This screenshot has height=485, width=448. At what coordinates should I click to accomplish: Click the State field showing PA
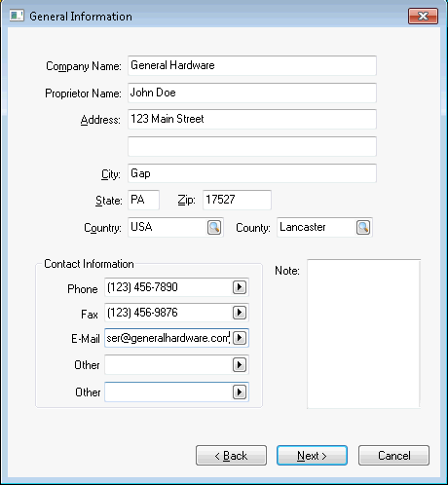coord(143,200)
